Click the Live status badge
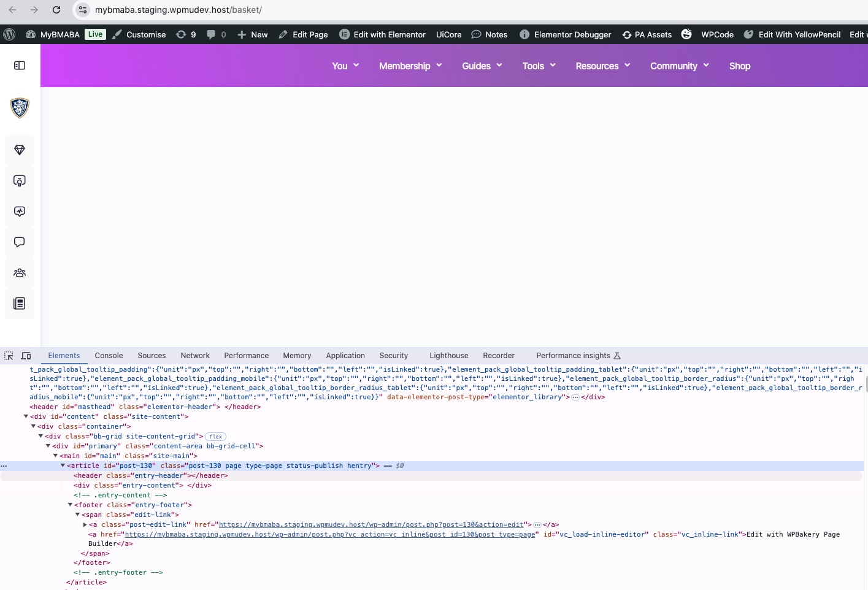Screen dimensions: 868x590 point(95,34)
